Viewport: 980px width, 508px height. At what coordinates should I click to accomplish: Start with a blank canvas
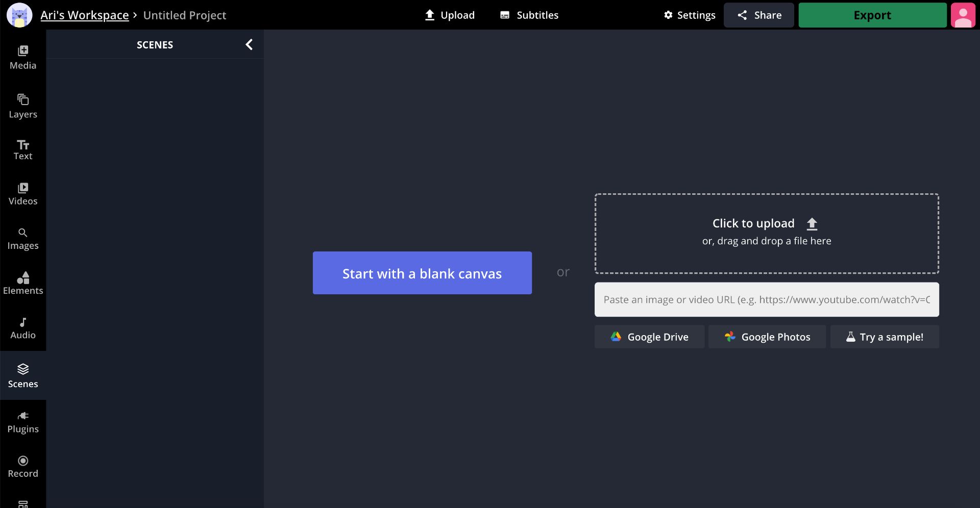pos(422,273)
